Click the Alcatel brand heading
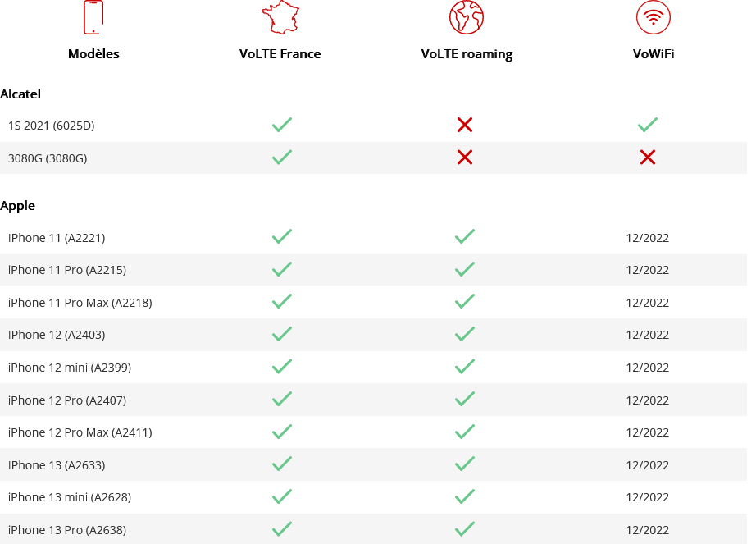The image size is (756, 544). [x=20, y=94]
